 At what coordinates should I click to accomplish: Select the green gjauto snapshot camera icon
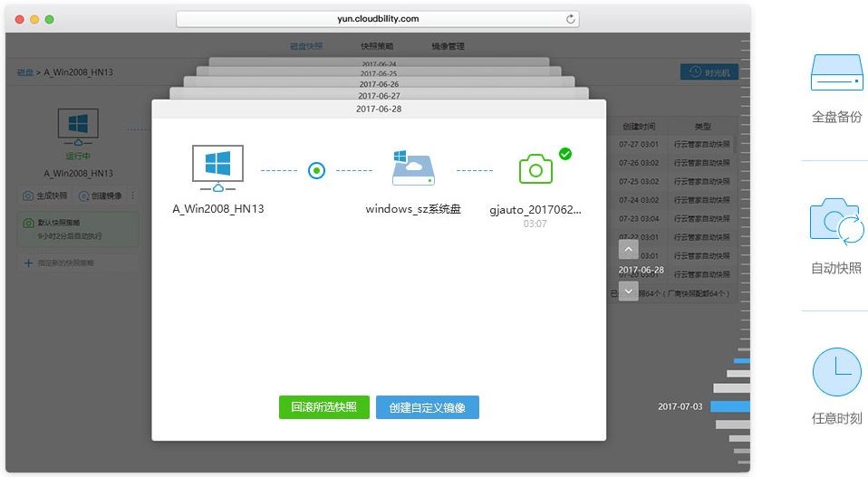tap(535, 169)
